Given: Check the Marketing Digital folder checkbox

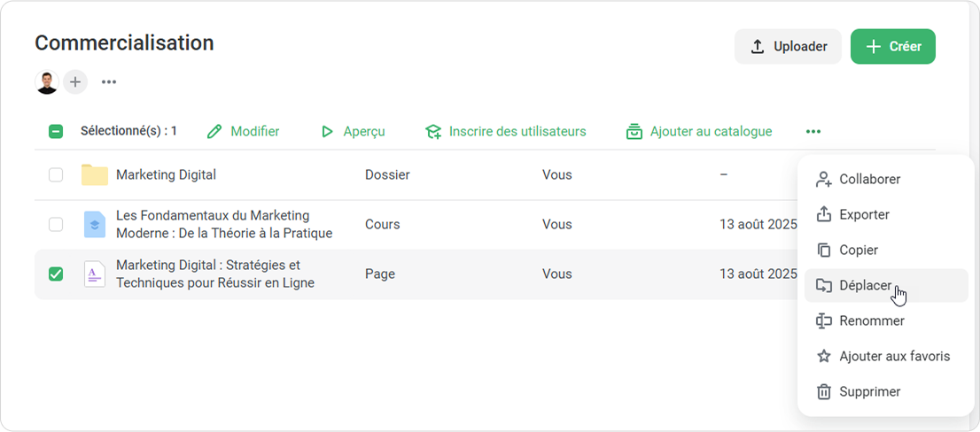Looking at the screenshot, I should [x=56, y=175].
